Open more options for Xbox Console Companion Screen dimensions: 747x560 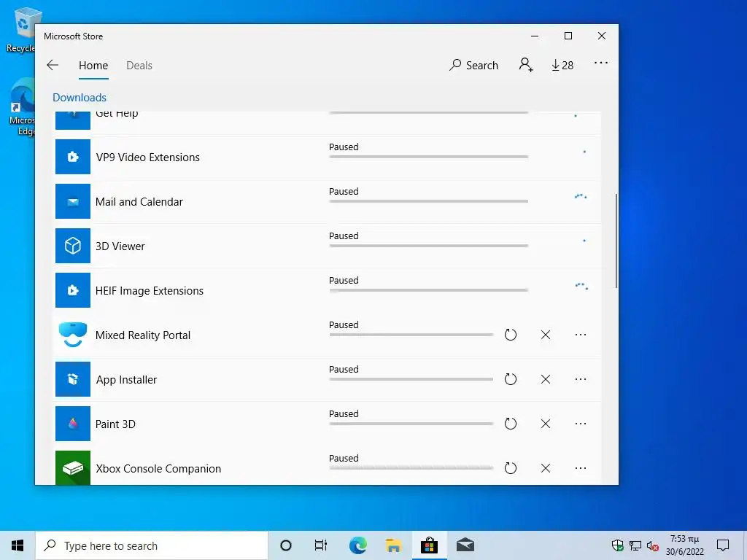580,468
